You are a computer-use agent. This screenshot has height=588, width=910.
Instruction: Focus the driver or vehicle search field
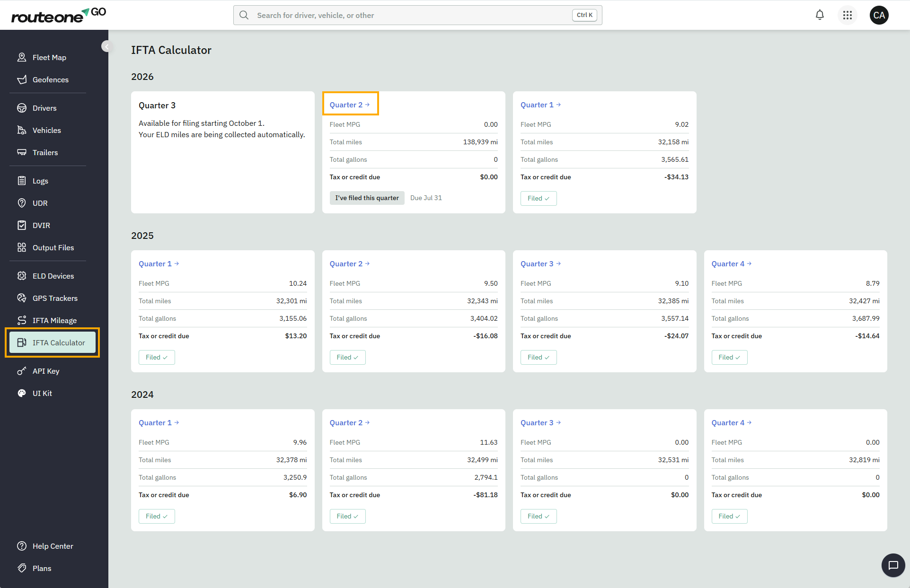(417, 15)
